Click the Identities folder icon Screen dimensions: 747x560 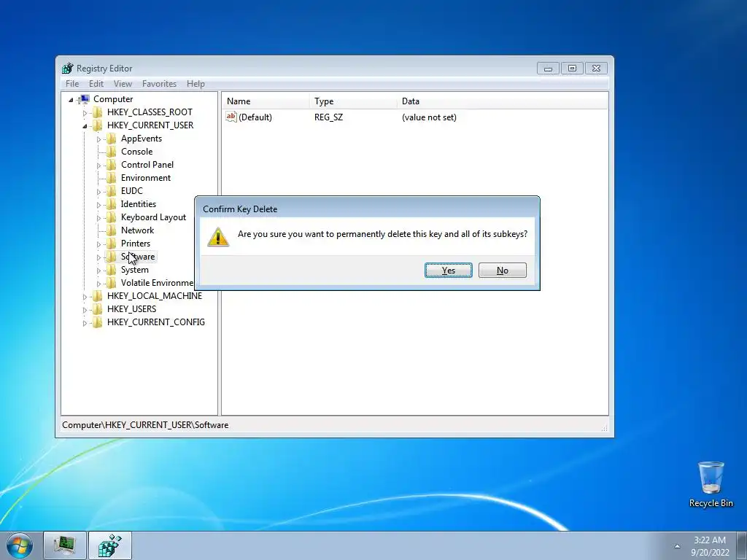pyautogui.click(x=111, y=204)
